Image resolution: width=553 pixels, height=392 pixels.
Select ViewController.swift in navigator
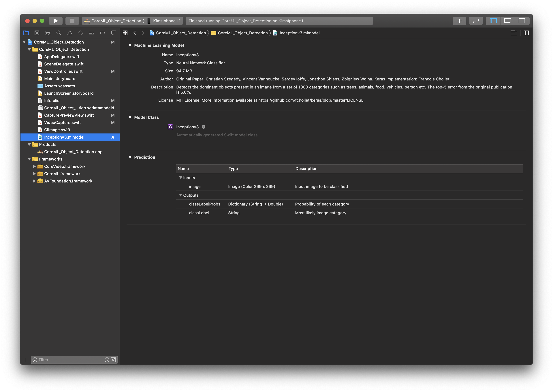click(63, 71)
